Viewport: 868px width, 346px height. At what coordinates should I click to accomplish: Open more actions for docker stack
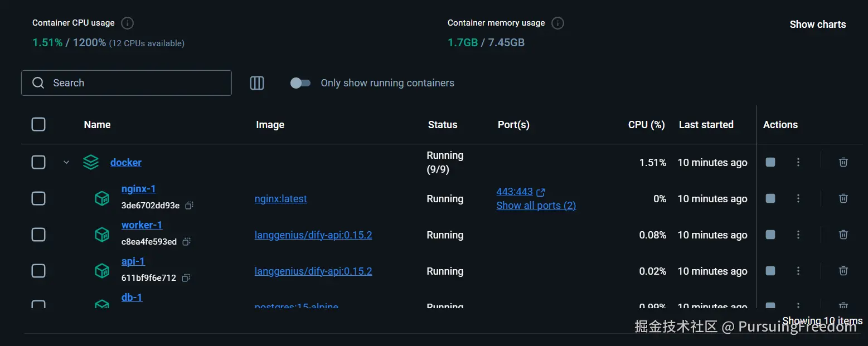tap(798, 162)
